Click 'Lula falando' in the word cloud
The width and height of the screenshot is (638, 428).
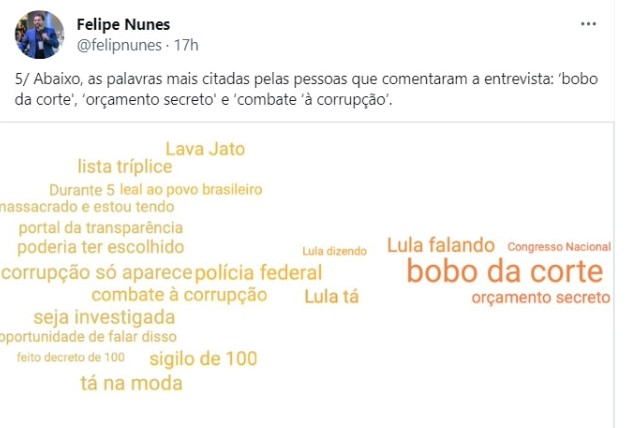point(440,245)
